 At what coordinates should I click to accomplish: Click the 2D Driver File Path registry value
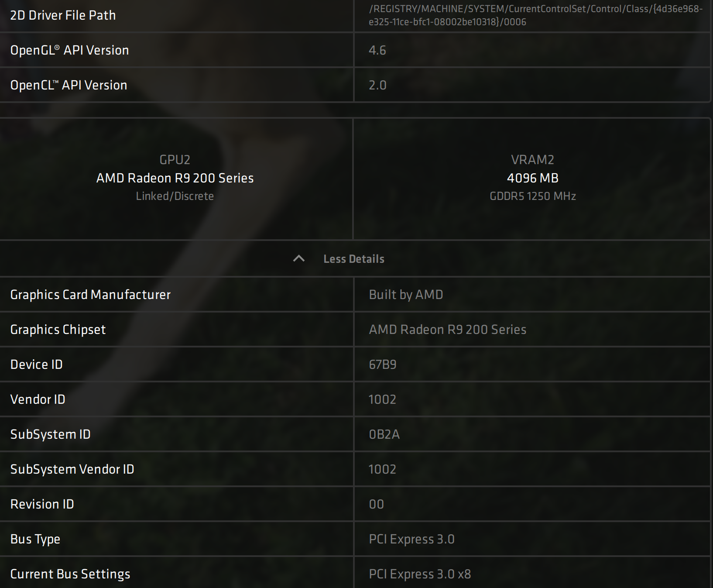[x=535, y=15]
